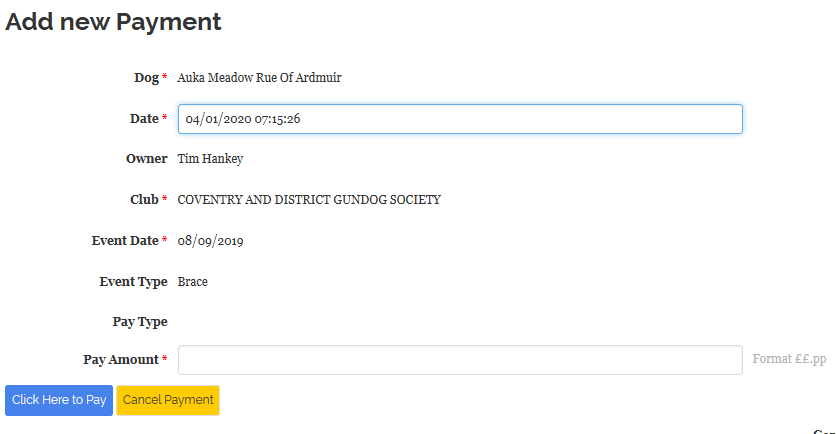Click the Event Date label

click(x=125, y=240)
